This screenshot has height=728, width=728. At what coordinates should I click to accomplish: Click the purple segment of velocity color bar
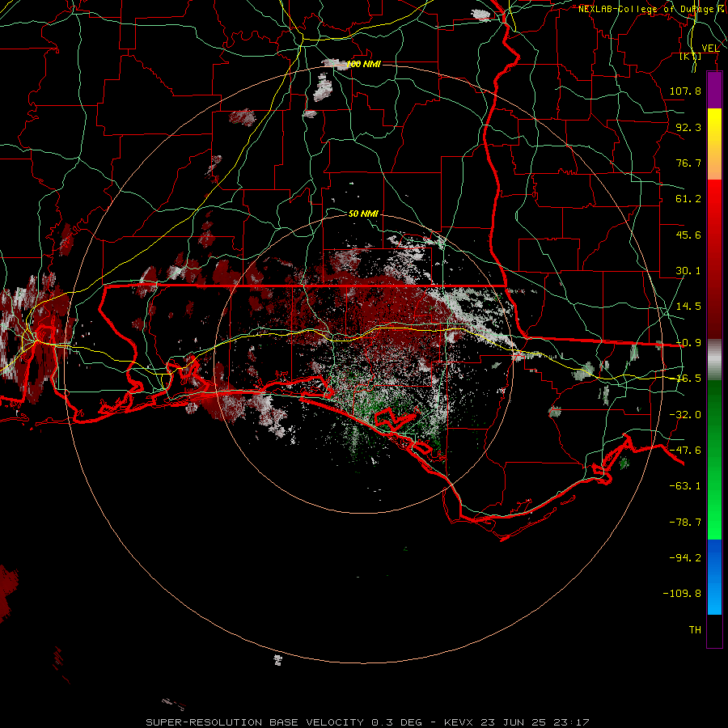(x=714, y=90)
